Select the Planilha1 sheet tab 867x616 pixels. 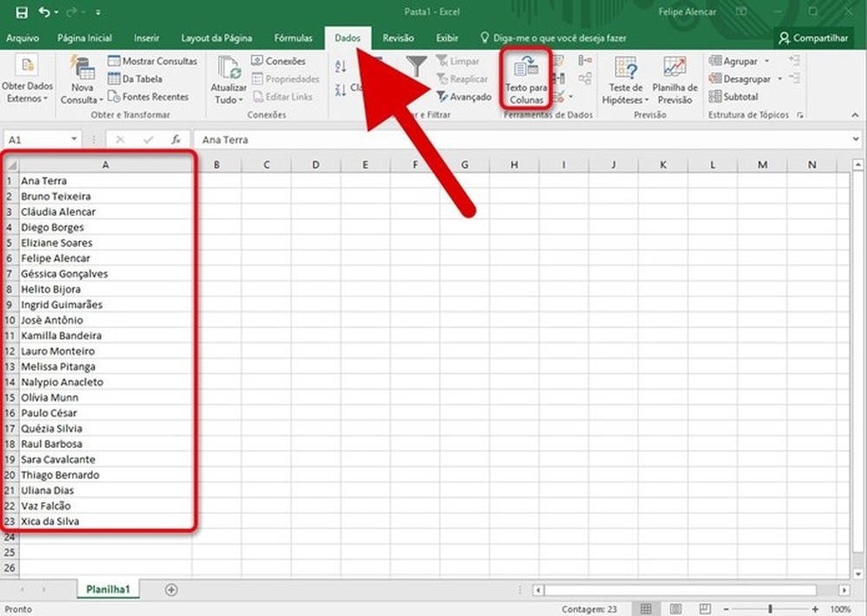click(x=108, y=588)
